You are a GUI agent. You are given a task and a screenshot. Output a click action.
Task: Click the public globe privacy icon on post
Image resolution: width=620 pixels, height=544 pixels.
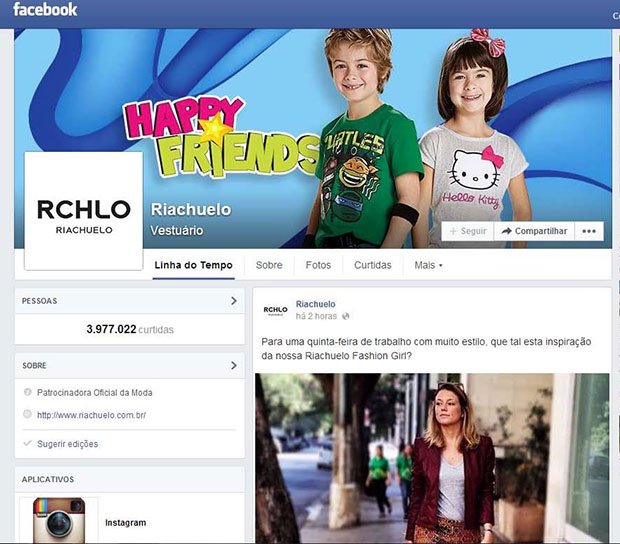[346, 316]
